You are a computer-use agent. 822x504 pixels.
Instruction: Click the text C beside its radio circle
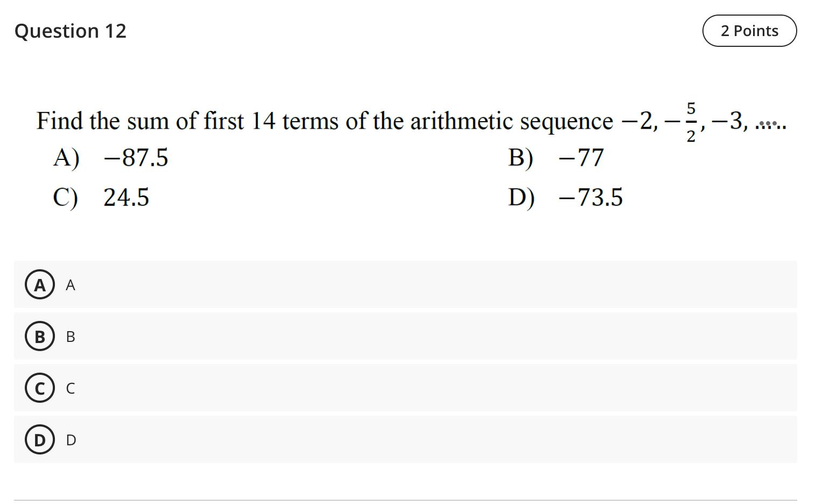pos(71,388)
